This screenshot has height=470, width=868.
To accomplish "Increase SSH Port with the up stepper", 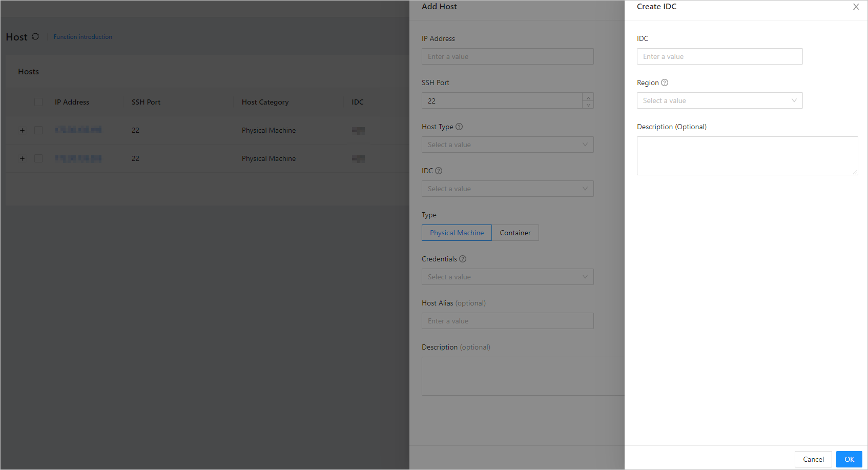I will click(588, 97).
